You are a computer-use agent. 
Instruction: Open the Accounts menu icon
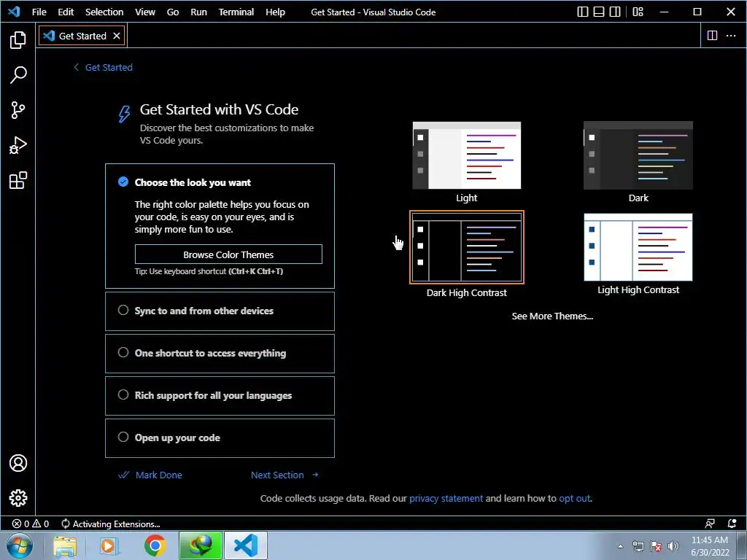click(18, 463)
